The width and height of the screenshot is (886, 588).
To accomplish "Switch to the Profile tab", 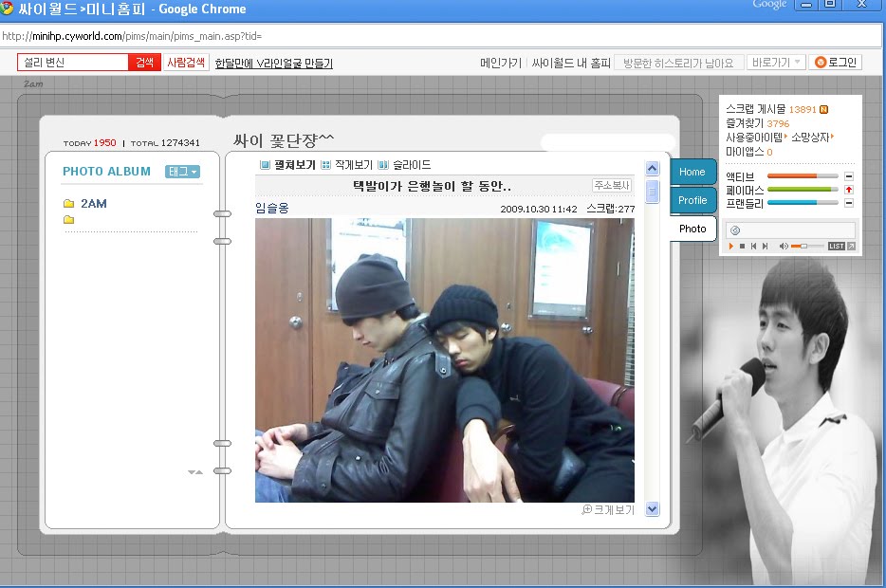I will (692, 200).
